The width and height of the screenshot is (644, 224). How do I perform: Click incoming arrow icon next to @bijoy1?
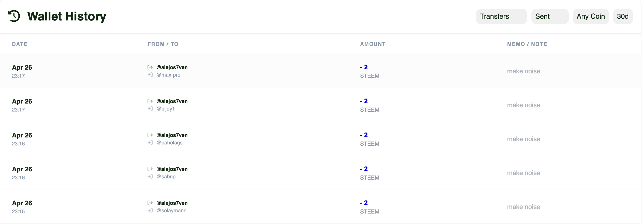point(150,109)
